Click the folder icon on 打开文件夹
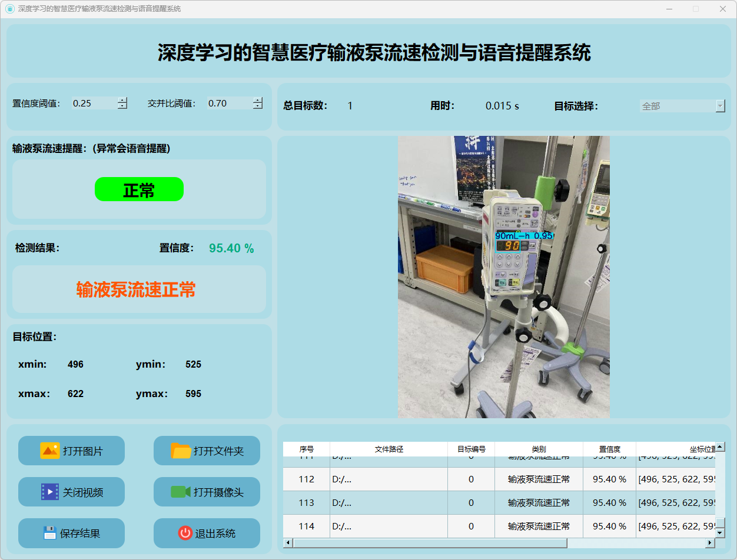The height and width of the screenshot is (560, 737). pos(181,451)
